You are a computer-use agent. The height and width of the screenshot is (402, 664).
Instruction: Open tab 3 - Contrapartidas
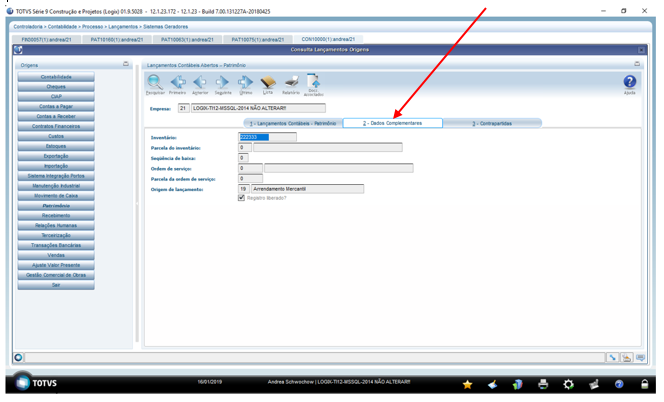pos(492,123)
